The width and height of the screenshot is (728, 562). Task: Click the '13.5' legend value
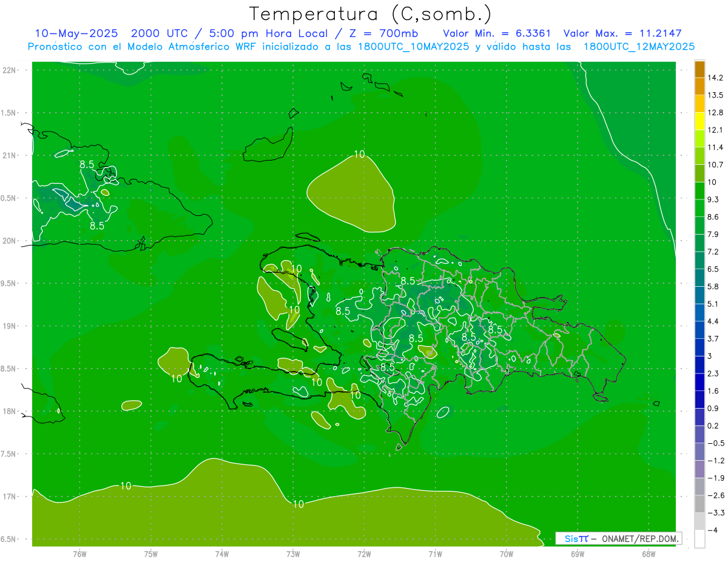click(x=716, y=95)
